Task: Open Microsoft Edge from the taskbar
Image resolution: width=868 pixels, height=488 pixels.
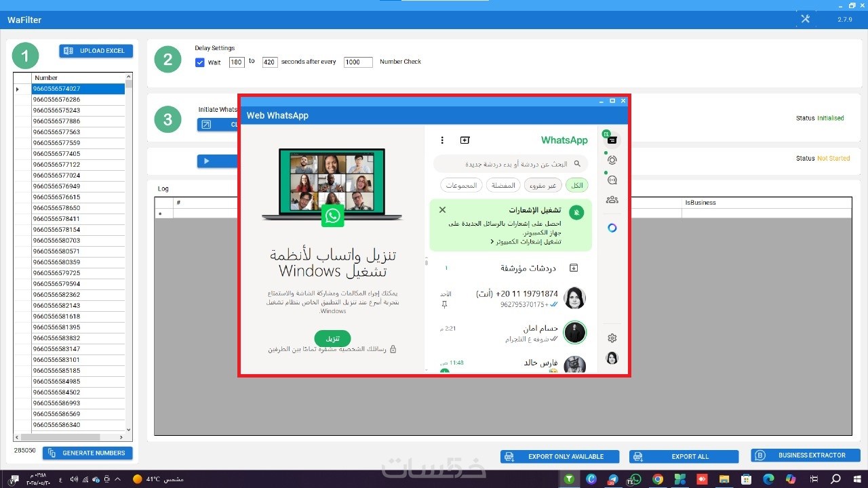Action: pos(768,479)
